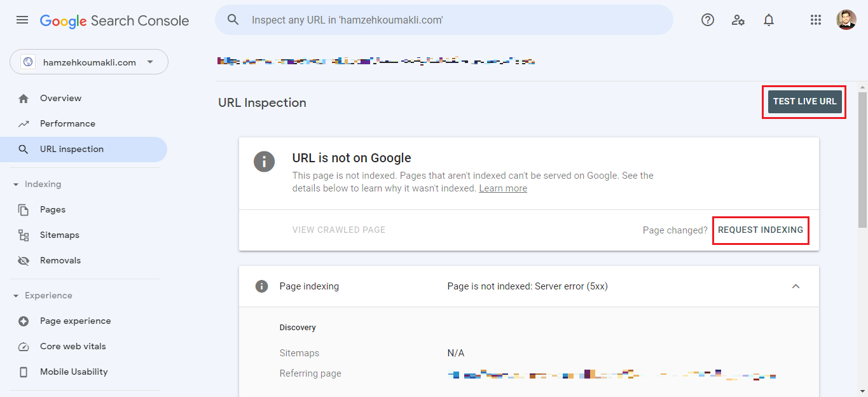Open the Core web vitals report
Viewport: 868px width, 397px height.
coord(72,346)
